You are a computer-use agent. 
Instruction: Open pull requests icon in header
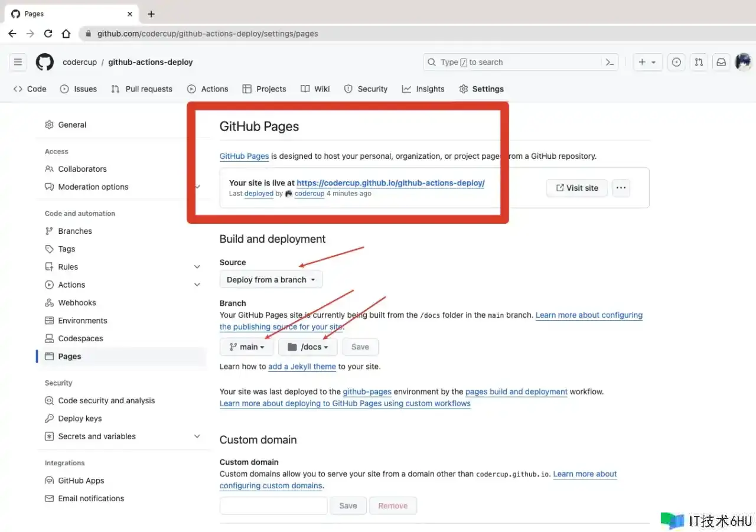[x=699, y=62]
